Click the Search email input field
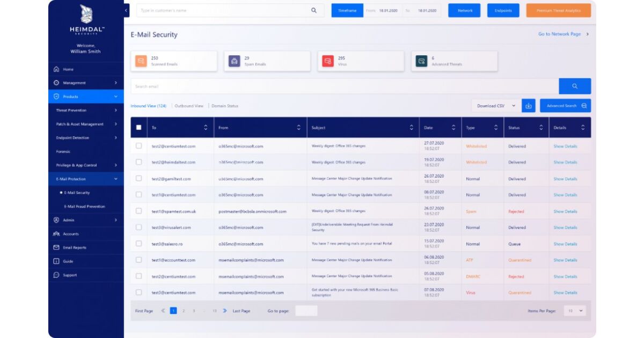Screen dimensions: 644x338 pyautogui.click(x=343, y=86)
